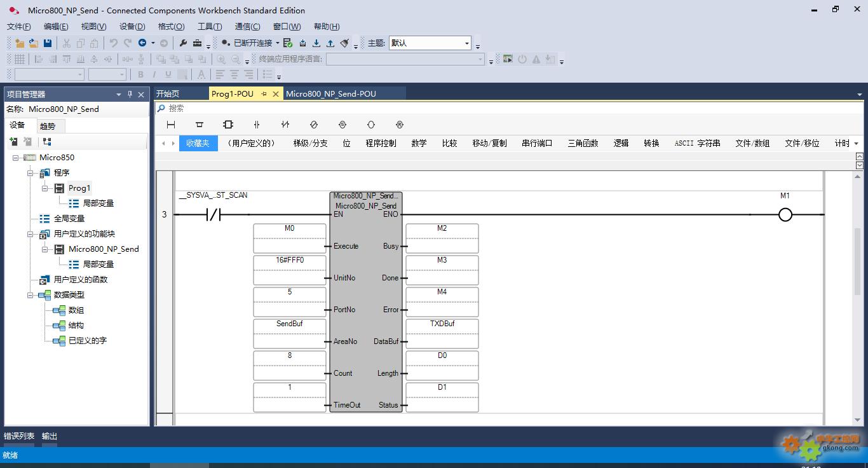Click the blue Navigate Back icon
This screenshot has width=868, height=468.
[142, 43]
